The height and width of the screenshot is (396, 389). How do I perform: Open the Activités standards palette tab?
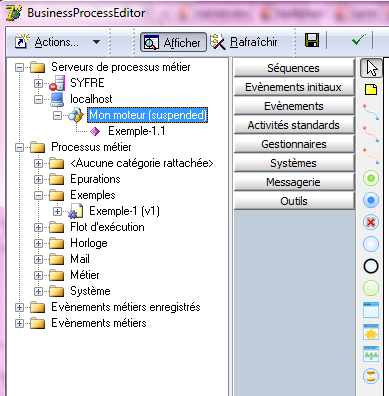[294, 125]
